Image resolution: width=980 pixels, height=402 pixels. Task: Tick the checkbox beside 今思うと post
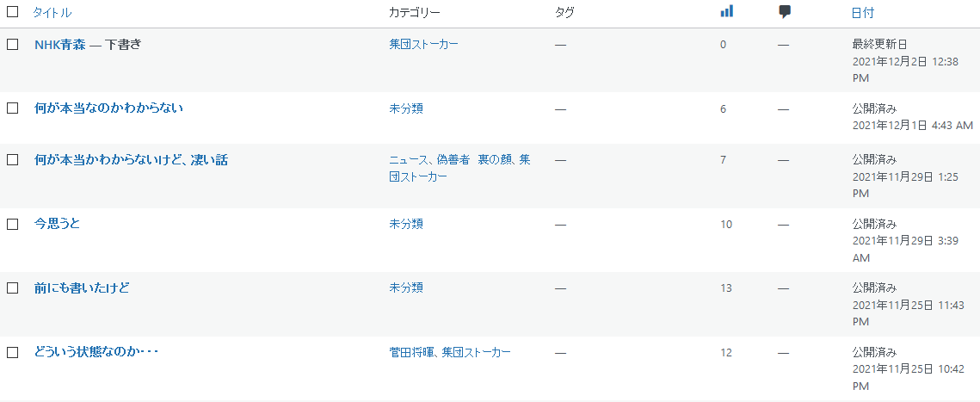pyautogui.click(x=13, y=224)
